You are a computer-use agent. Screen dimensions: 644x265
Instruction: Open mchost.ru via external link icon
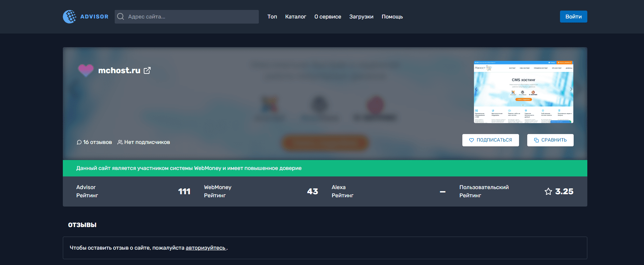[147, 70]
